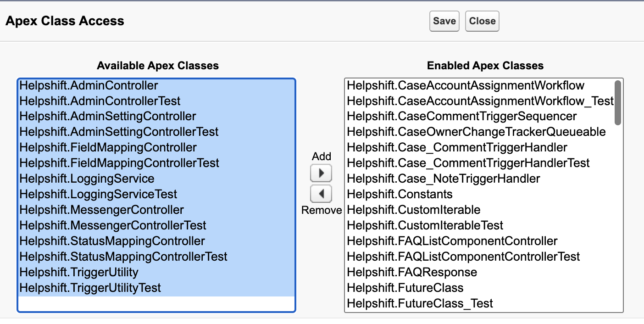The width and height of the screenshot is (644, 324).
Task: Select Helpshift.CaseOwnerChangeTrackerQueueable entry
Action: [x=476, y=132]
